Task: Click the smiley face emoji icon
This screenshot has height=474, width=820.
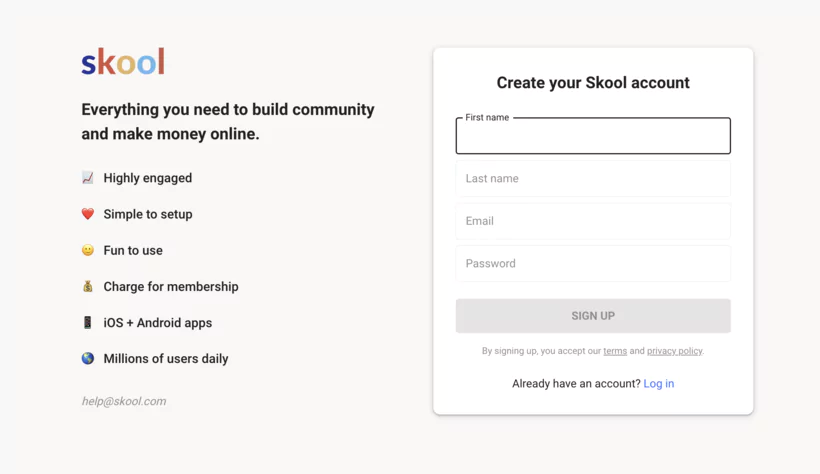Action: point(88,250)
